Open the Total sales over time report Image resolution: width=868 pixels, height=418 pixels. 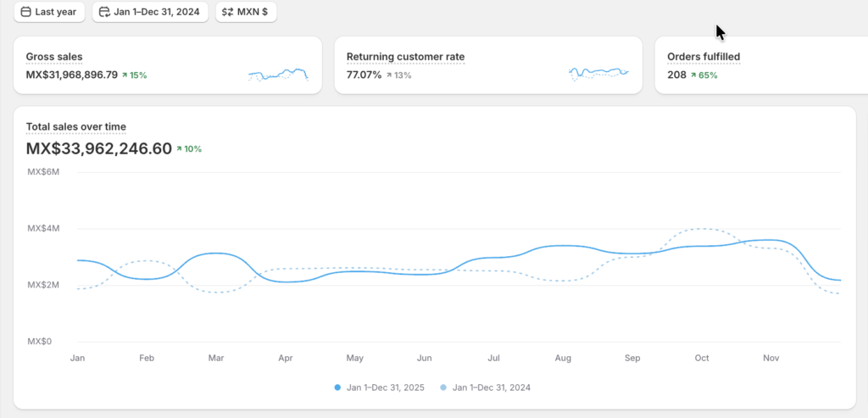click(75, 127)
